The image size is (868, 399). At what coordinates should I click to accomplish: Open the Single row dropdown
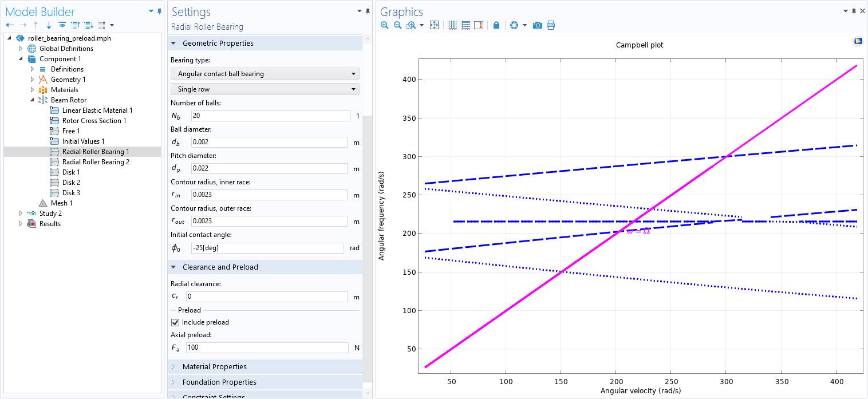[x=265, y=89]
